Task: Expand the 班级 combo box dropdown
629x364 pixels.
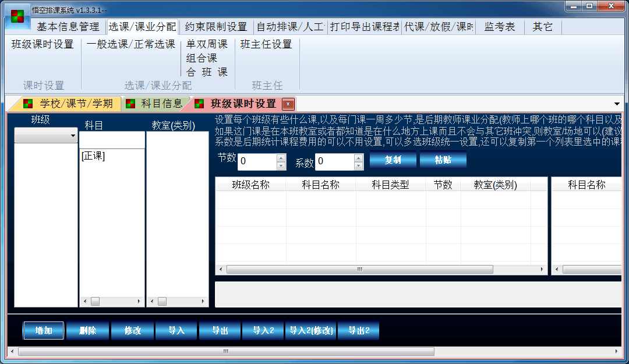Action: (x=73, y=136)
